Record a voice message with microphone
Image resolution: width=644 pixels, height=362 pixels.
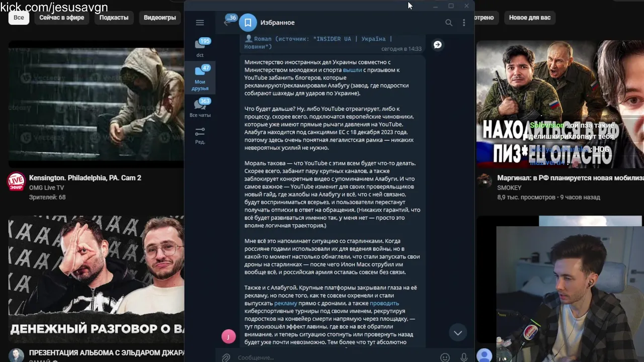464,357
